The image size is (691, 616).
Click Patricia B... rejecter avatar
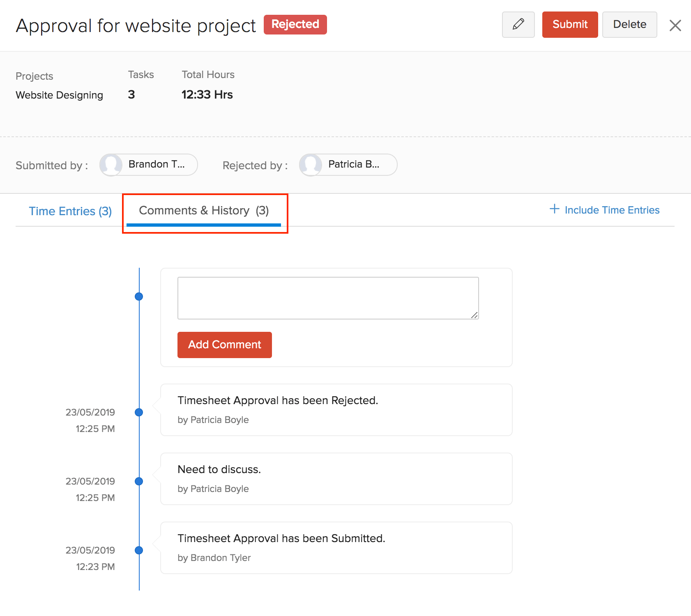pyautogui.click(x=311, y=165)
